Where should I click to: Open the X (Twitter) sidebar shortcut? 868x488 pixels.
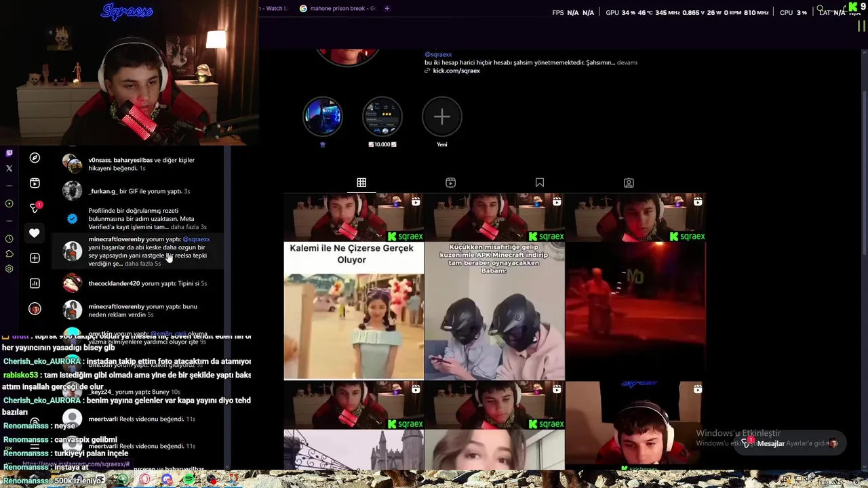pyautogui.click(x=9, y=168)
